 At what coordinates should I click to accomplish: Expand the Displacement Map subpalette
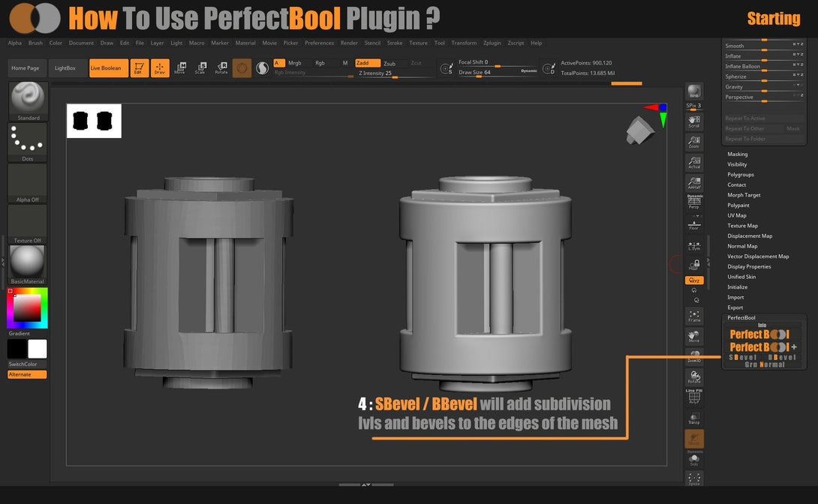point(750,236)
